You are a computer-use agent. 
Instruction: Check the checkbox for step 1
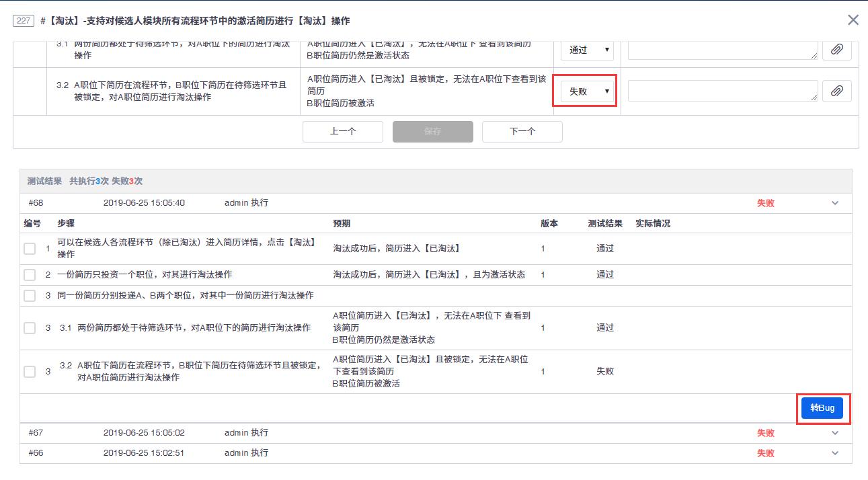[30, 249]
